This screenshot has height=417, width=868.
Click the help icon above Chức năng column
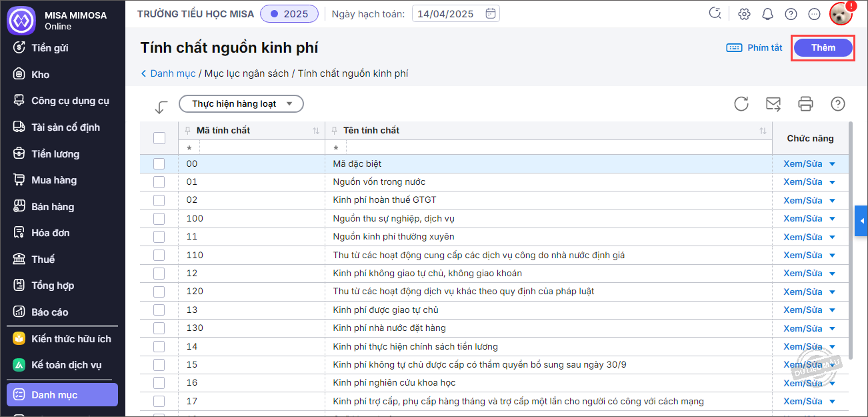[838, 103]
